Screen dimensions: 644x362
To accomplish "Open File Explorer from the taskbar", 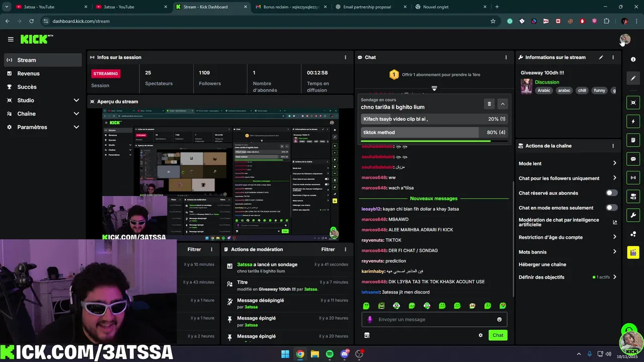I will 315,354.
